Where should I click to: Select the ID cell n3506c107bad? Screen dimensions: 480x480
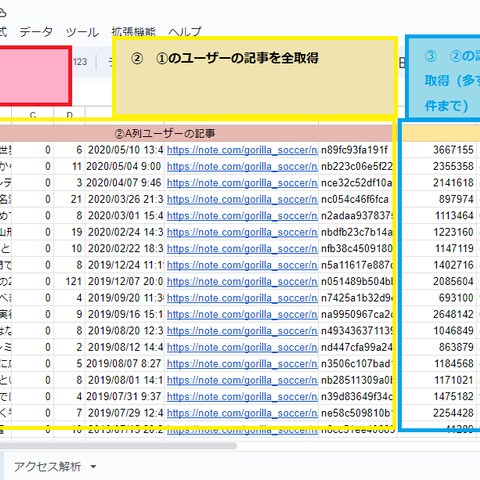(x=356, y=364)
